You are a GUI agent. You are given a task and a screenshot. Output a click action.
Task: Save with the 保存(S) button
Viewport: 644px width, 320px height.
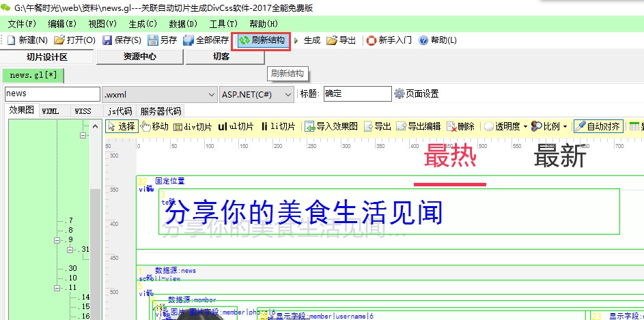click(122, 40)
